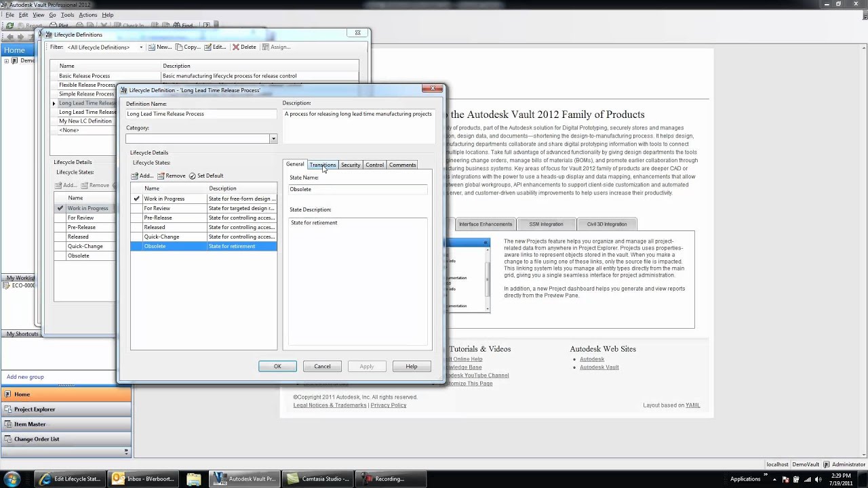Open Outlook Inbox taskbar button

click(144, 479)
